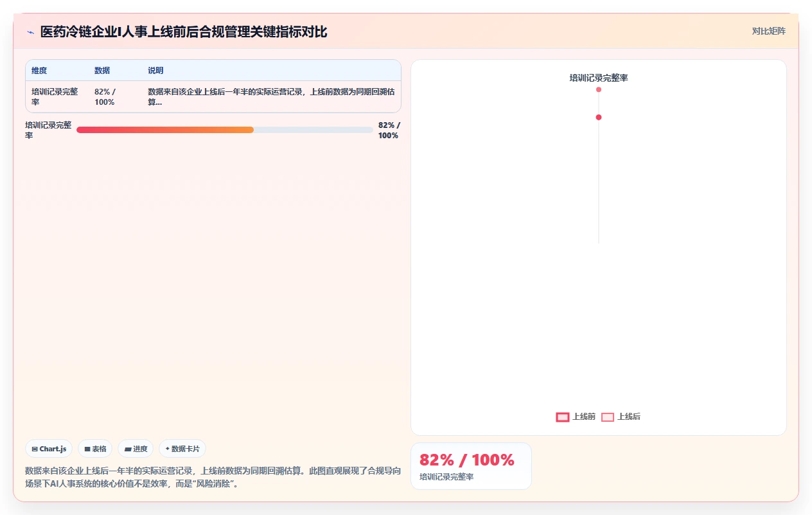Click the progress bar's 培训记录完整率 label
This screenshot has height=515, width=812.
pyautogui.click(x=48, y=131)
